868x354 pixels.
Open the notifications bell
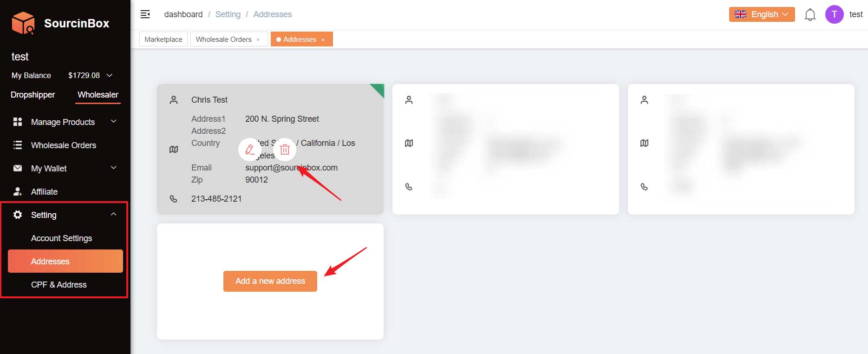click(x=810, y=15)
